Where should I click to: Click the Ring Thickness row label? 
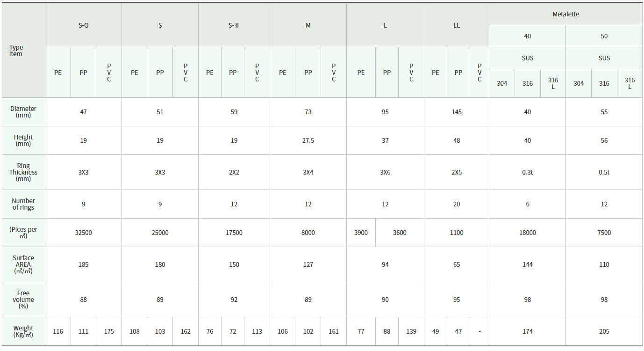pyautogui.click(x=23, y=172)
